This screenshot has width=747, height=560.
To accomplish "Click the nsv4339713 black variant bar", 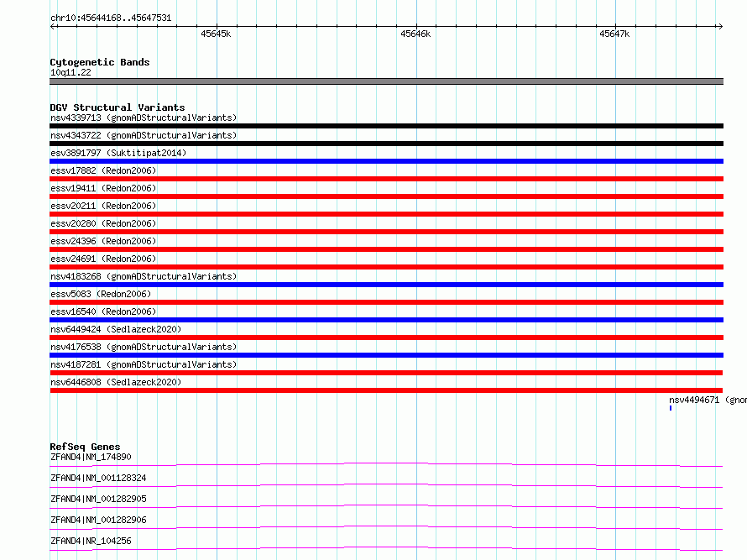I will point(386,126).
